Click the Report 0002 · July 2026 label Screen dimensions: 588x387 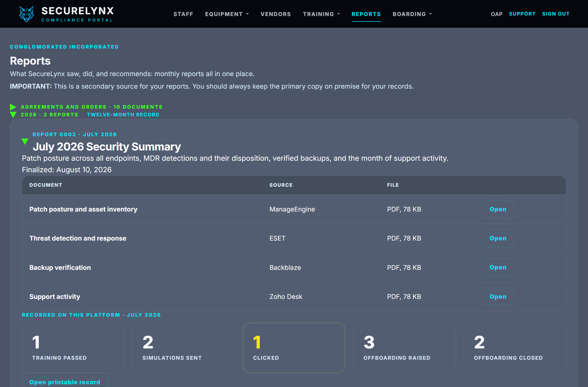(x=75, y=134)
